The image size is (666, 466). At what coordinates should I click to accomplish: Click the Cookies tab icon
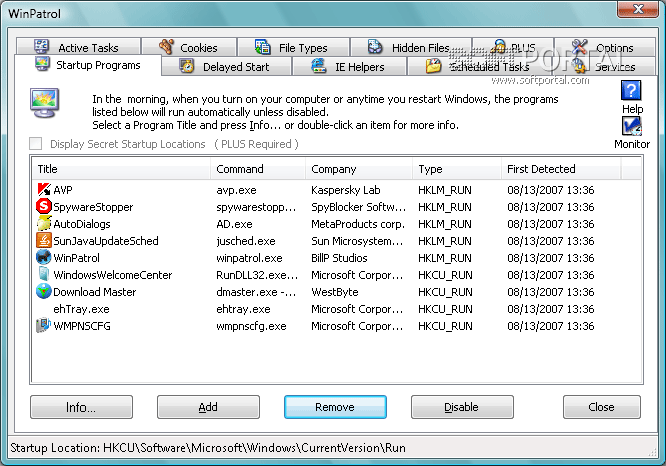click(x=166, y=47)
